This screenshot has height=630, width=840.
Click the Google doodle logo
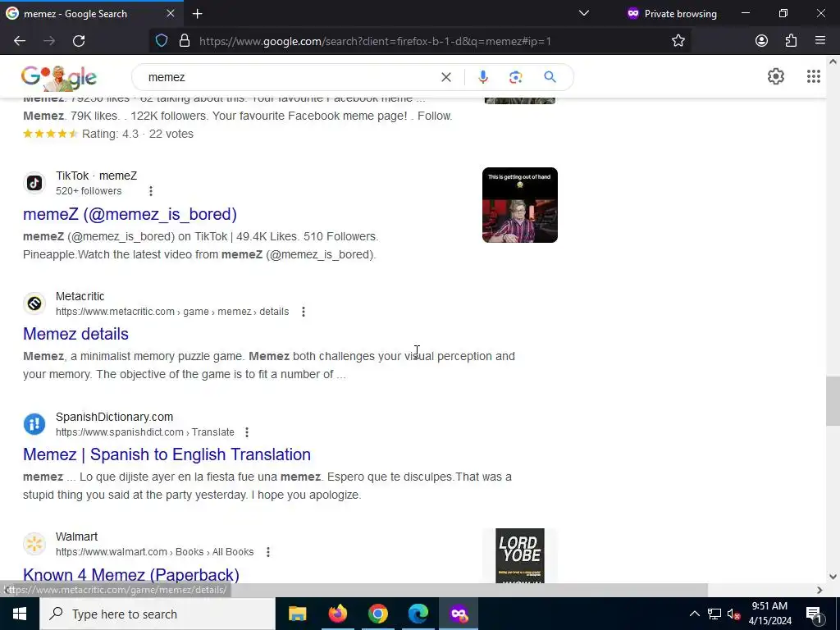[x=59, y=78]
